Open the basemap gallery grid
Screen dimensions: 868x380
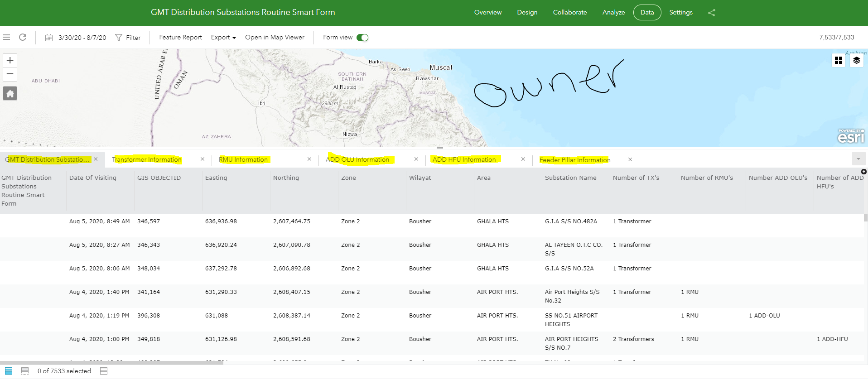[x=839, y=60]
